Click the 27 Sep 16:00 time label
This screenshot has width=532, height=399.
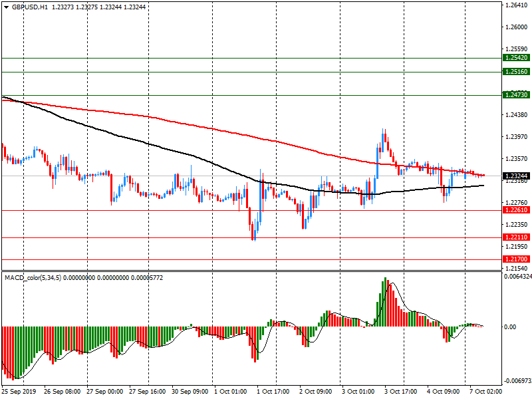pyautogui.click(x=146, y=392)
